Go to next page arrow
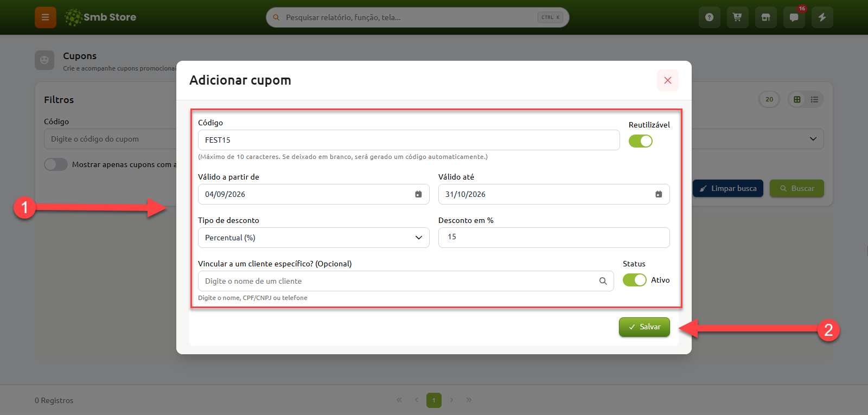This screenshot has height=415, width=868. tap(451, 400)
